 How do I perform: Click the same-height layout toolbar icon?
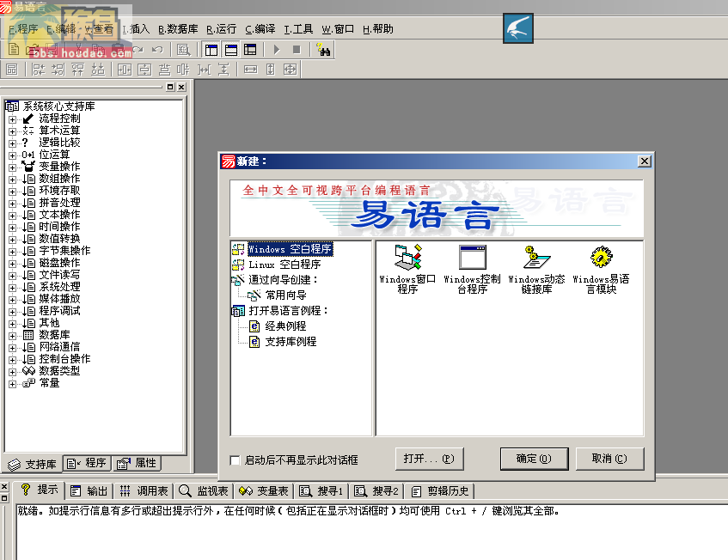point(270,70)
